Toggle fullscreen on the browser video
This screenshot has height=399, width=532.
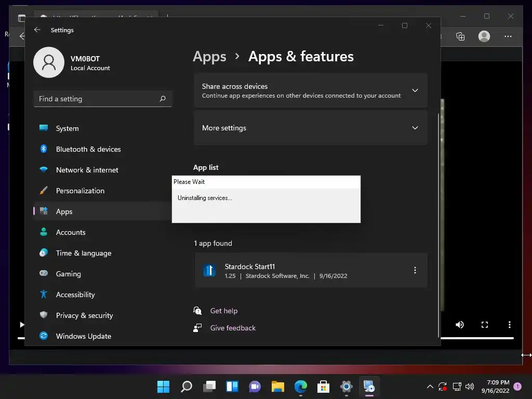485,325
